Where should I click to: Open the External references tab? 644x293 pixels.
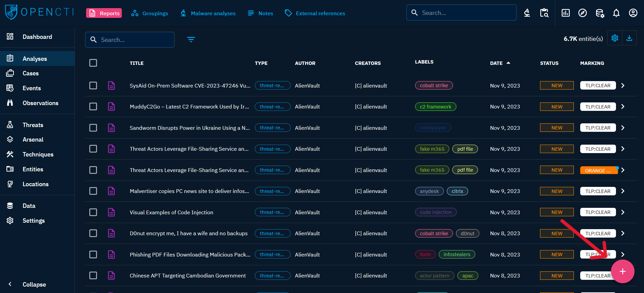point(315,13)
